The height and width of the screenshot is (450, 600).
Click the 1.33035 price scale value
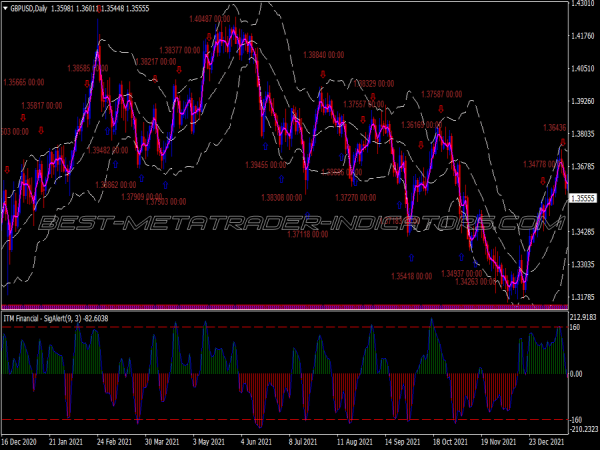tap(582, 264)
